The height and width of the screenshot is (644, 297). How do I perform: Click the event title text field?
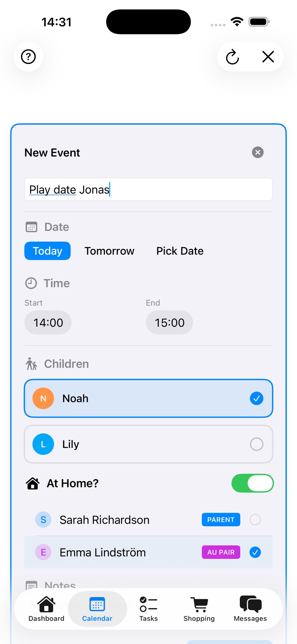coord(148,189)
